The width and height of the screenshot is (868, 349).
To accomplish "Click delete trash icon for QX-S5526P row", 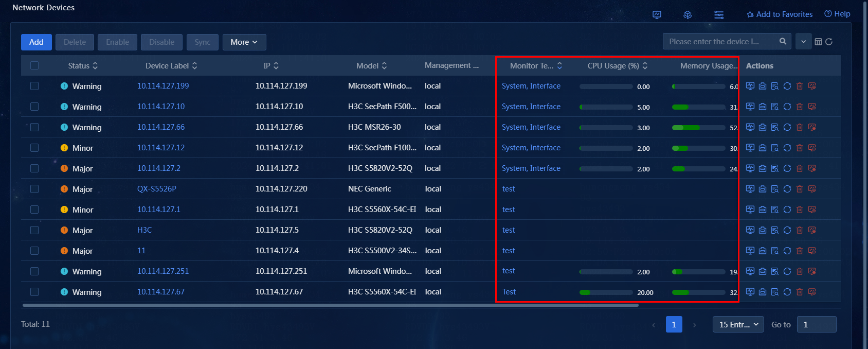I will coord(800,189).
